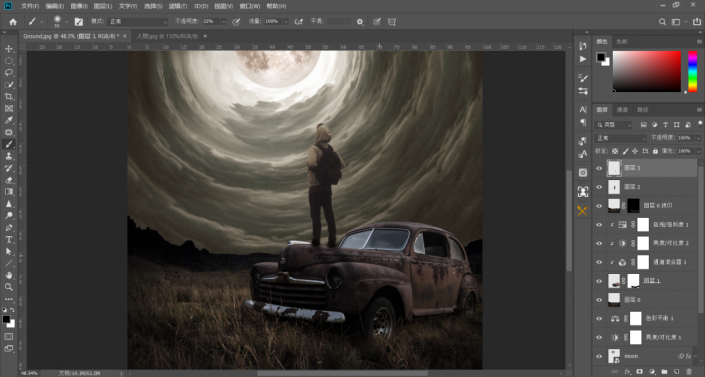Image resolution: width=705 pixels, height=377 pixels.
Task: Expand moon layer effects arrow
Action: [696, 356]
